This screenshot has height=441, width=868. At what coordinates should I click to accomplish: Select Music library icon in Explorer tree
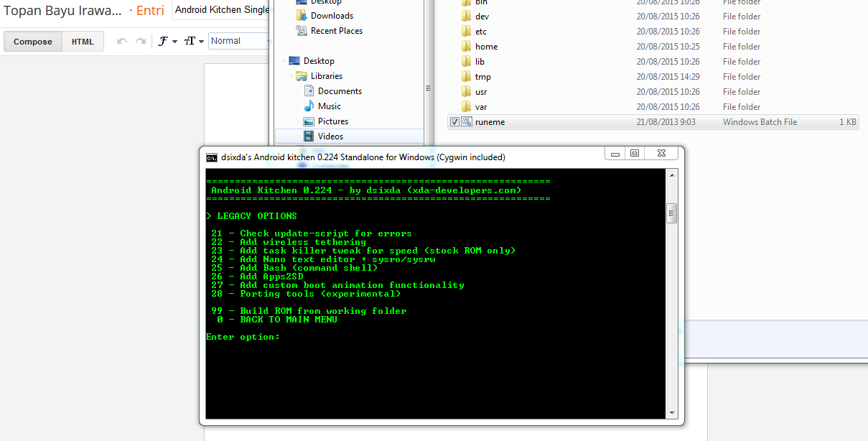[309, 106]
